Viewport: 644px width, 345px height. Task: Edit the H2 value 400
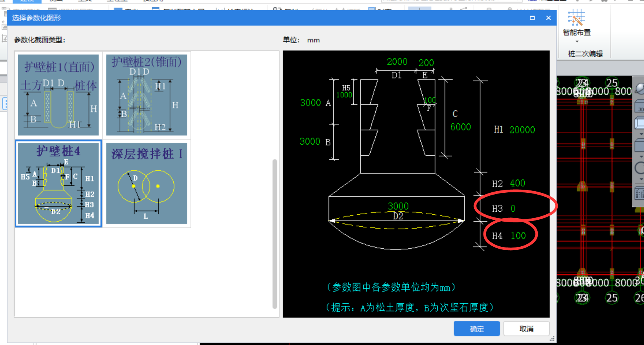click(517, 183)
